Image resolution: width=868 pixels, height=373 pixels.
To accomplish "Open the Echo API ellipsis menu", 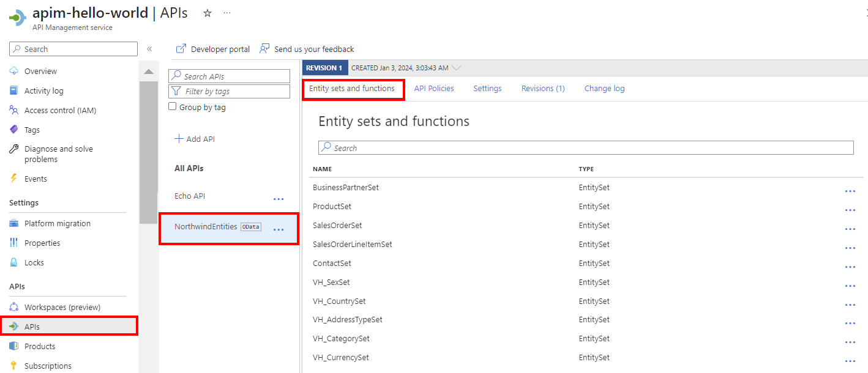I will click(x=279, y=199).
